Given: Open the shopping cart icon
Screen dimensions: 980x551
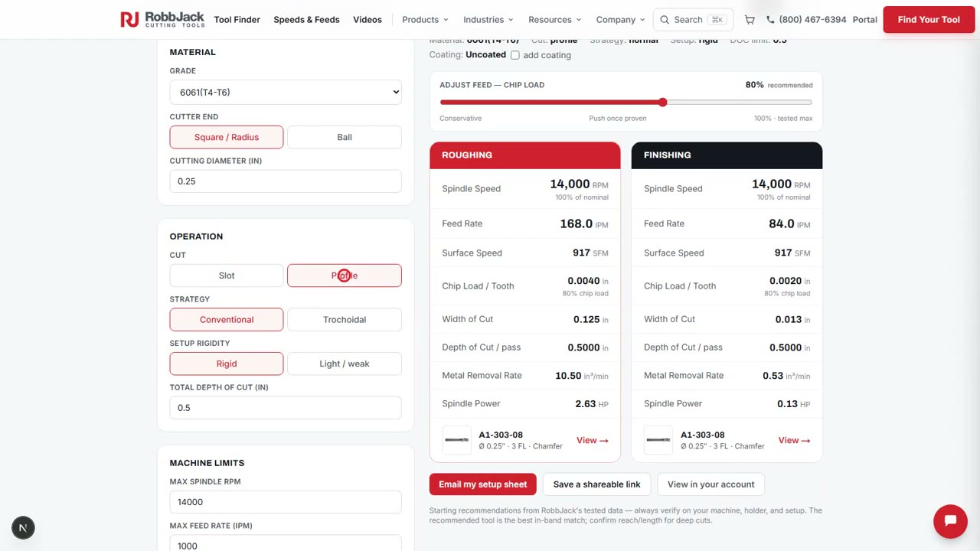Looking at the screenshot, I should point(750,20).
